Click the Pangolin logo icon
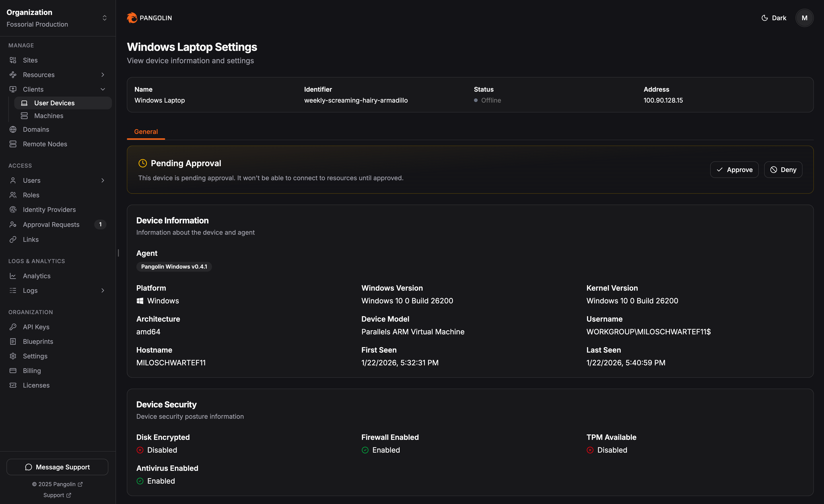 click(132, 18)
